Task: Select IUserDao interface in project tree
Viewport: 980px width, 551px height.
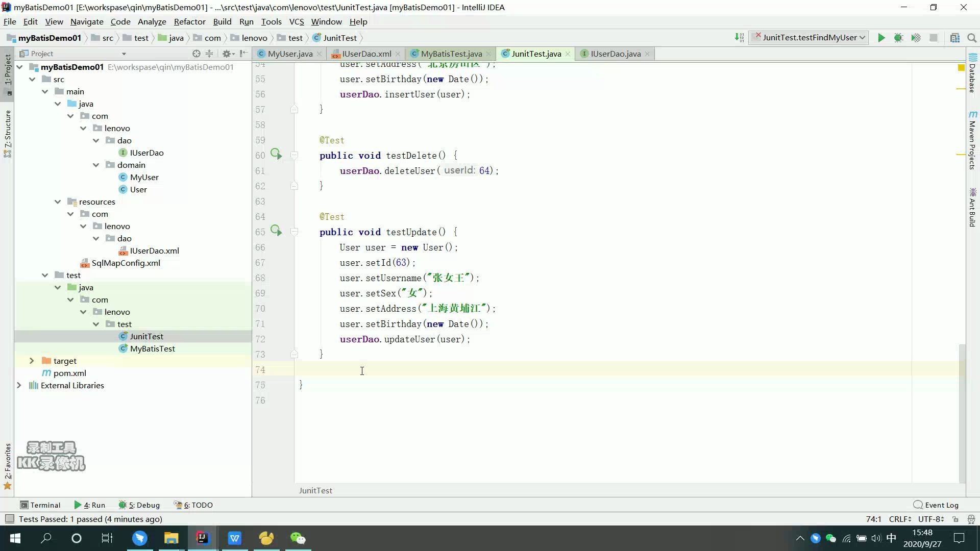Action: click(x=141, y=153)
